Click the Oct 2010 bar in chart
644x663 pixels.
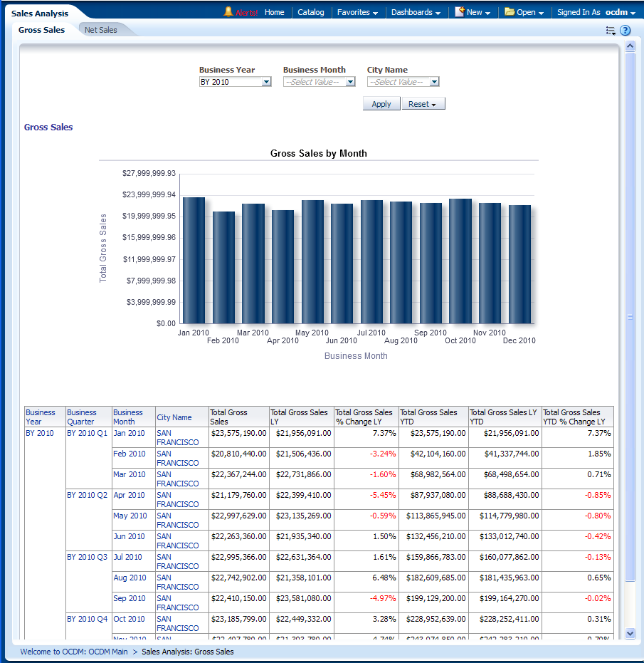pos(460,261)
